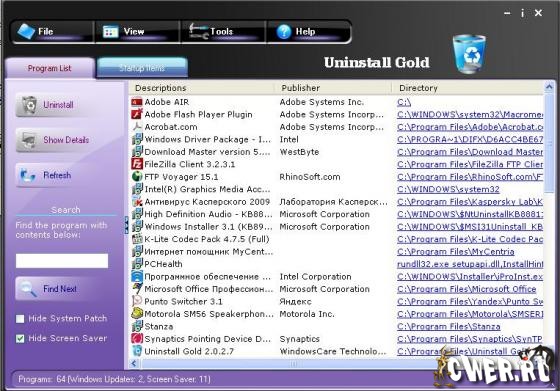Collapse the left sidebar using splitter arrow
The height and width of the screenshot is (391, 560).
[x=126, y=225]
